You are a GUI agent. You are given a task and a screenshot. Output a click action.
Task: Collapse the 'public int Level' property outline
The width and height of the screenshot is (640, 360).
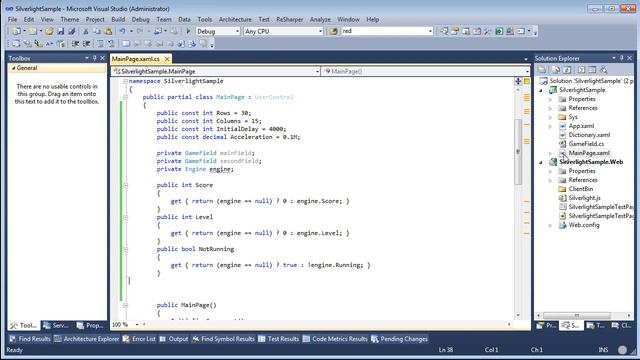125,217
